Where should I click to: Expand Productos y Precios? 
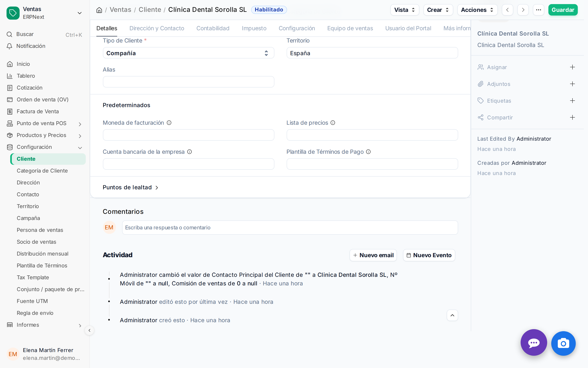coord(80,136)
